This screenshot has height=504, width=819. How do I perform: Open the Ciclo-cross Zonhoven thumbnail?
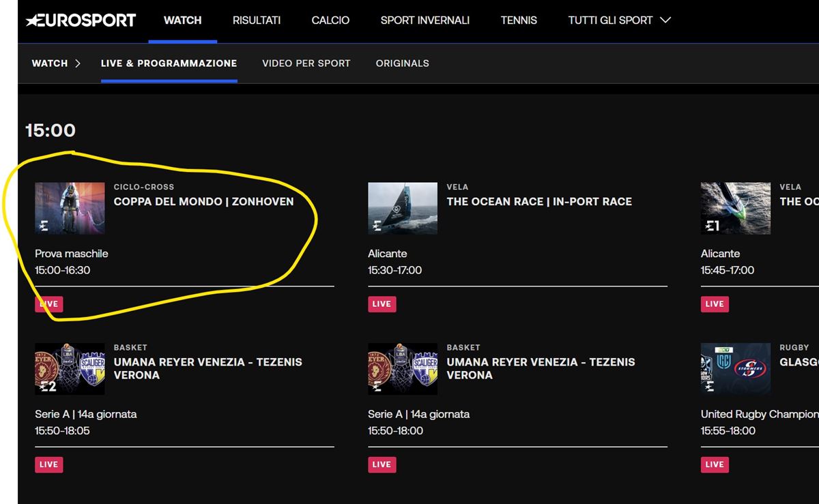pyautogui.click(x=70, y=208)
